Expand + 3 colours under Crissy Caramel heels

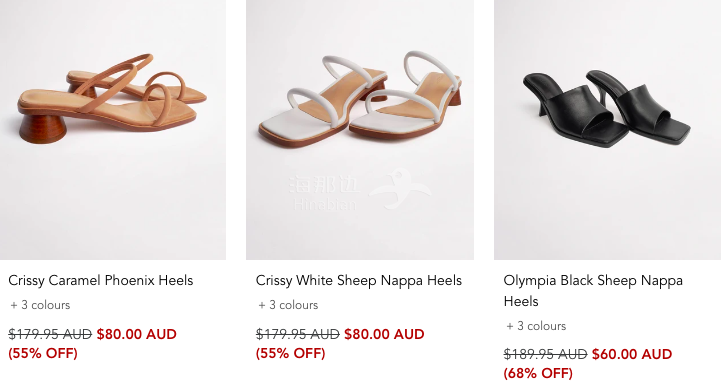(40, 305)
